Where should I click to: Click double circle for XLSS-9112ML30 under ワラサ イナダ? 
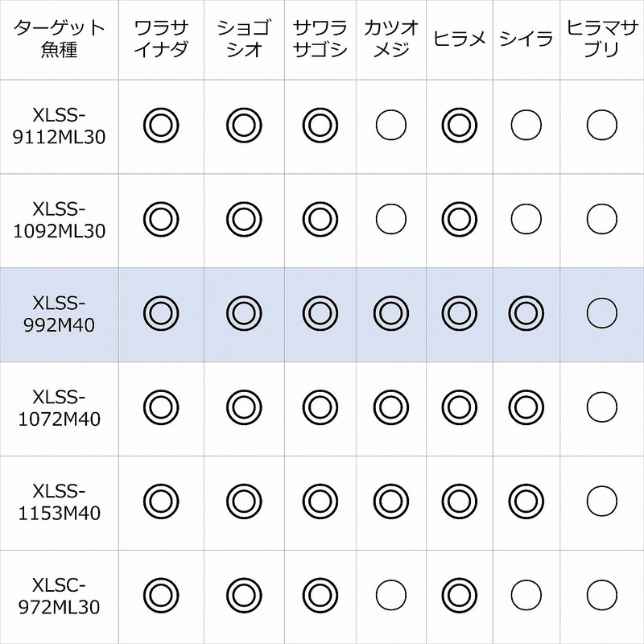[160, 124]
